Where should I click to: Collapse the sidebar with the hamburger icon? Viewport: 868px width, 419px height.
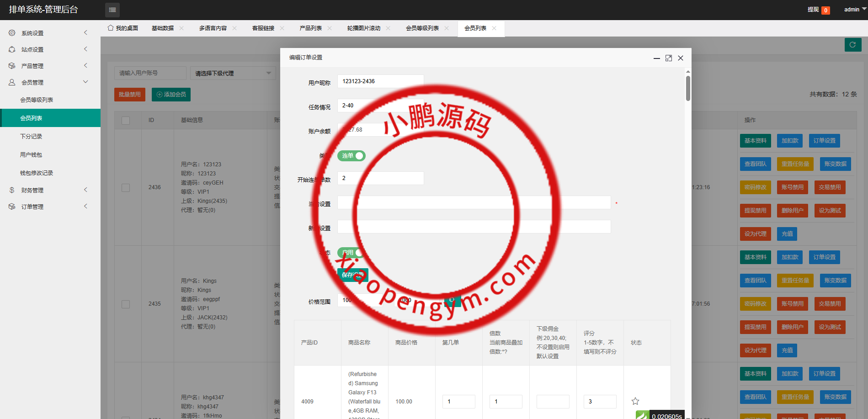(112, 10)
